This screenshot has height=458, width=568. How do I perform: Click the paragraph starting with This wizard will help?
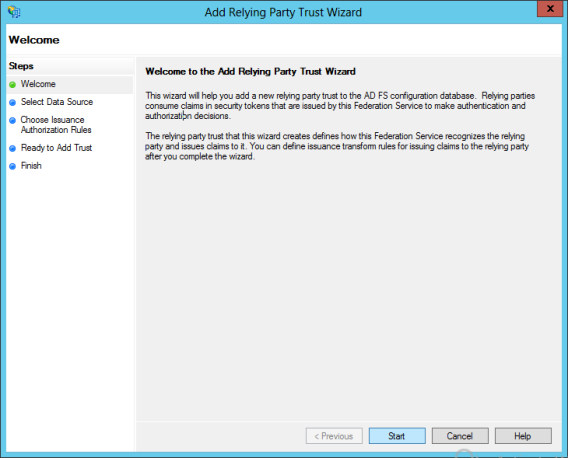340,106
